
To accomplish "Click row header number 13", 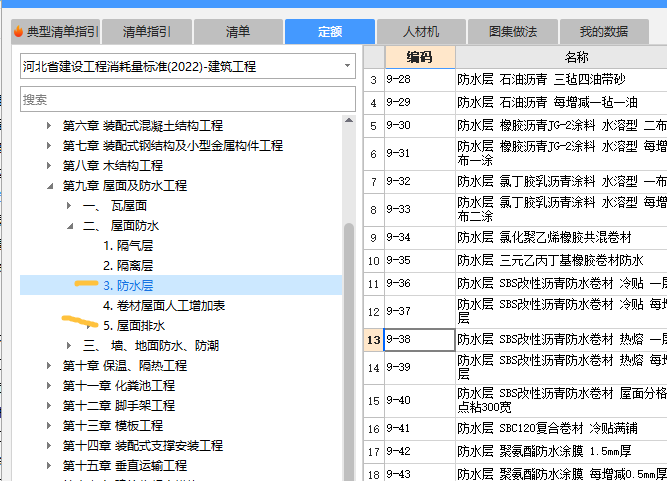I will click(x=374, y=340).
